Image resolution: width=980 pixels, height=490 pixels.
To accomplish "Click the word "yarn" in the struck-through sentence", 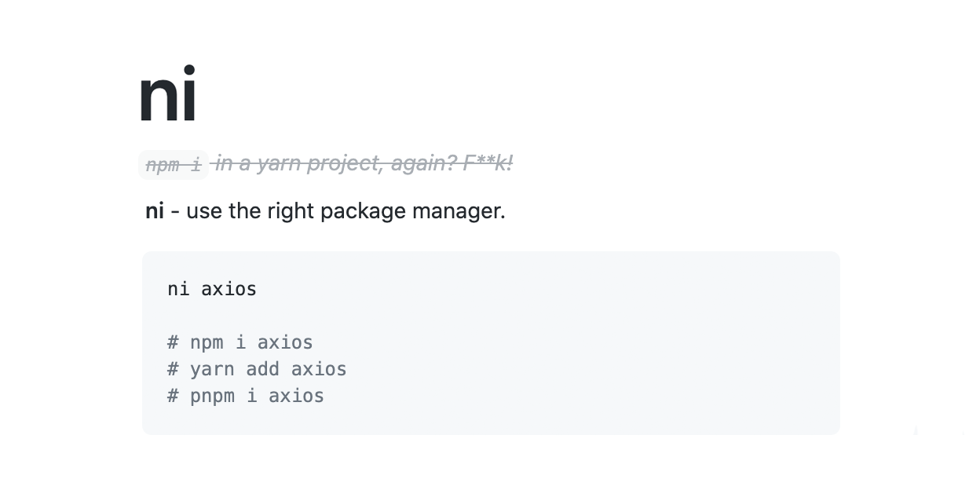I will tap(279, 163).
